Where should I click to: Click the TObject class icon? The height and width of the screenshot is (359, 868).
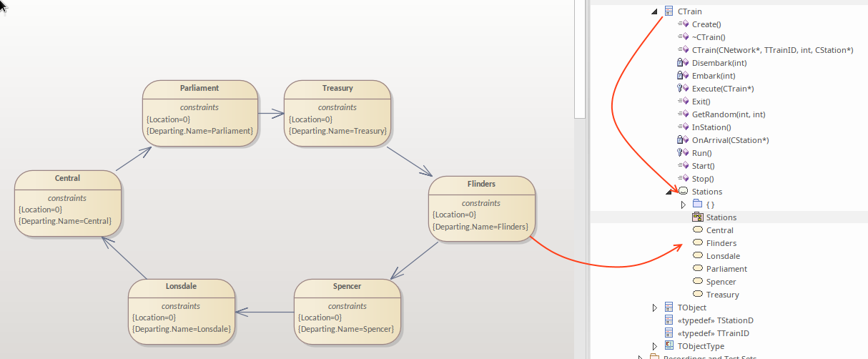pyautogui.click(x=669, y=308)
